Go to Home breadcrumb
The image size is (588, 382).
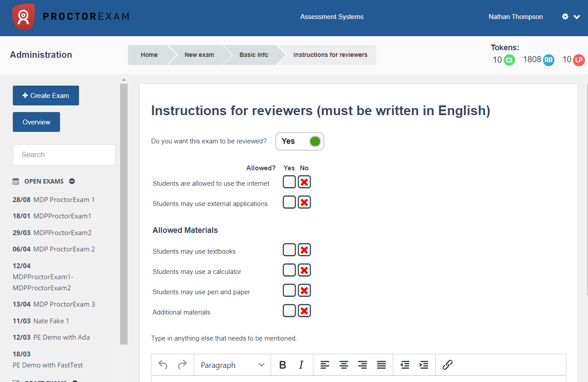click(x=149, y=55)
